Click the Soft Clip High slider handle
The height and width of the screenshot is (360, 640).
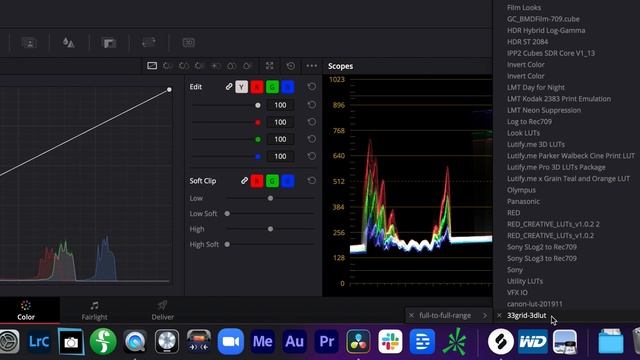[270, 229]
